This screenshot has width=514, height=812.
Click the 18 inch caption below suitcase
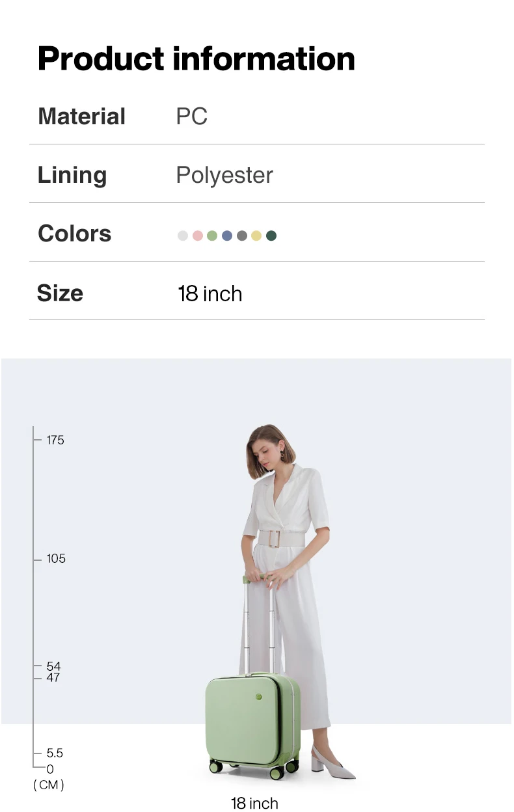[254, 803]
